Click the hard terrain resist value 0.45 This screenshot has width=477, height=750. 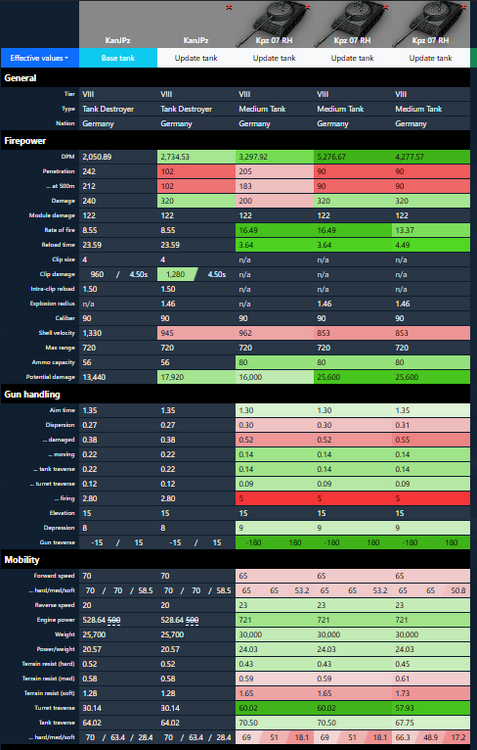(402, 663)
